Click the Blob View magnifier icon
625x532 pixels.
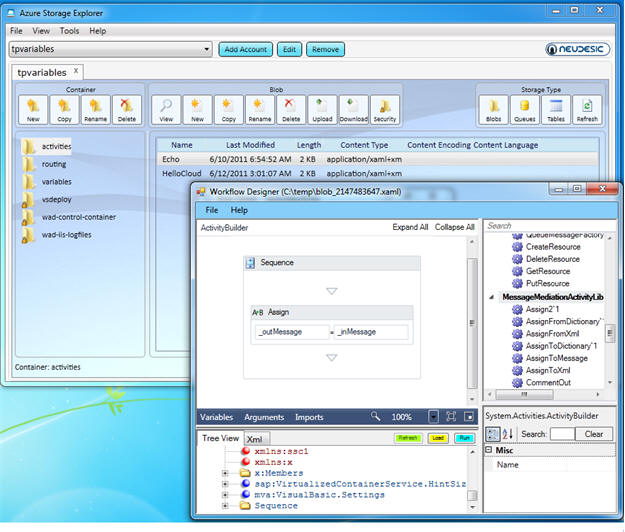(166, 110)
